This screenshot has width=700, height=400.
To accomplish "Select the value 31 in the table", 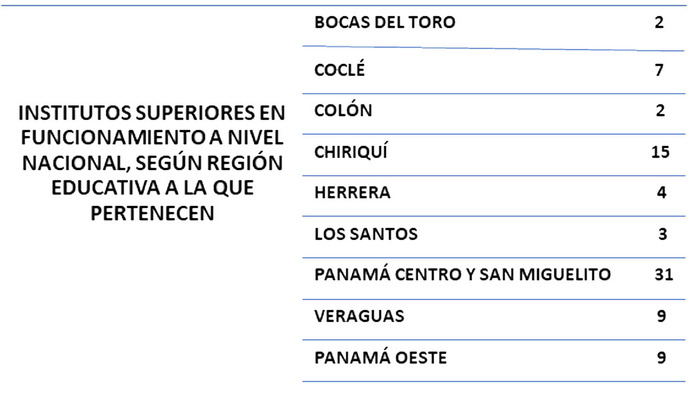I will pos(664,274).
